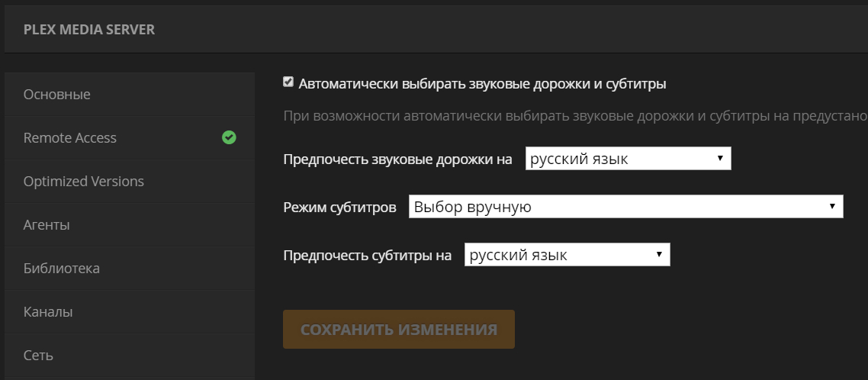This screenshot has height=380, width=868.
Task: Switch to the Библиотека settings section
Action: pyautogui.click(x=62, y=269)
